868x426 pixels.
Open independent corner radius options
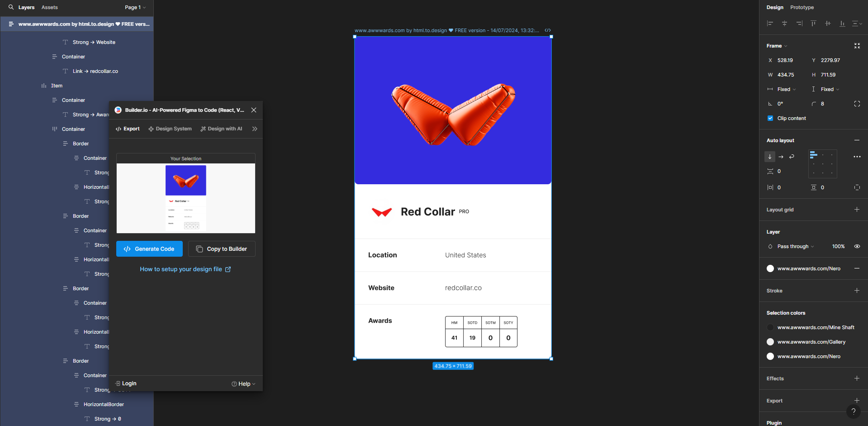857,104
